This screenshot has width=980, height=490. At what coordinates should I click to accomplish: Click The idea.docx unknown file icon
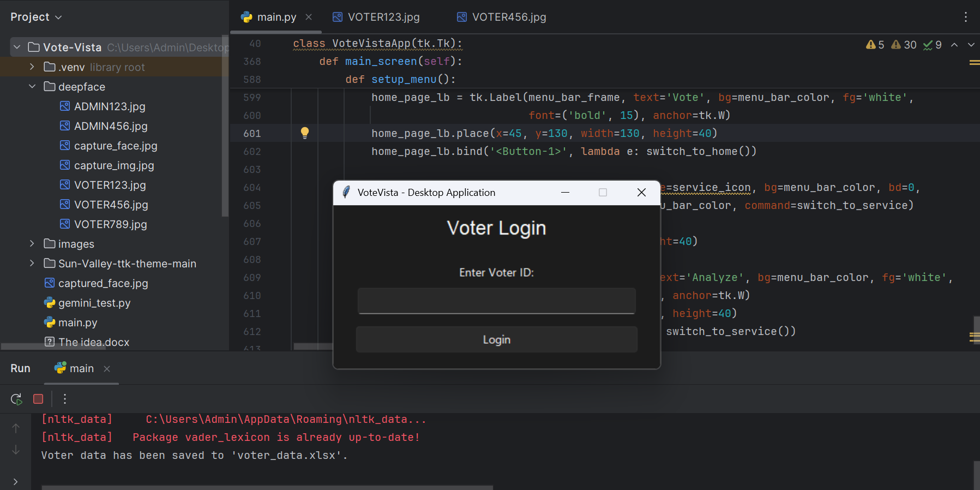[50, 342]
